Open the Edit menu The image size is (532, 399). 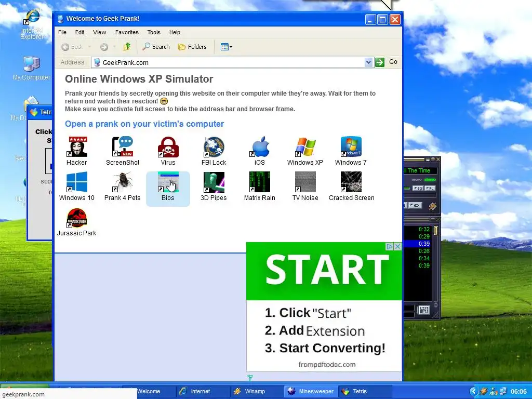point(79,32)
